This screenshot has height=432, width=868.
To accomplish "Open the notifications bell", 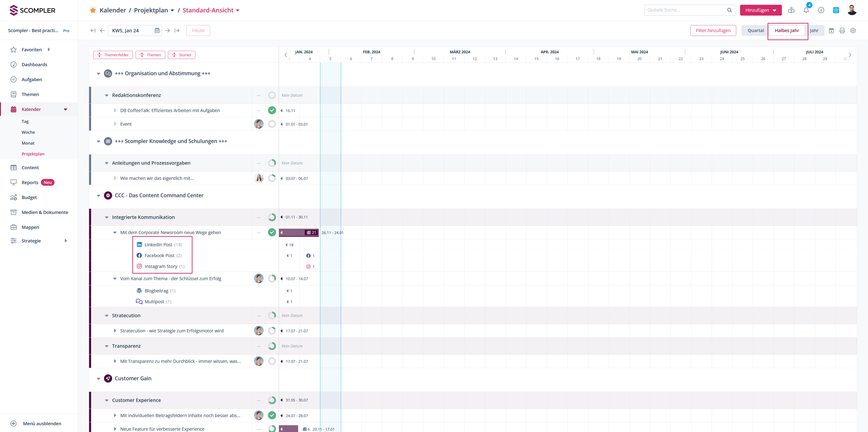I will click(806, 10).
